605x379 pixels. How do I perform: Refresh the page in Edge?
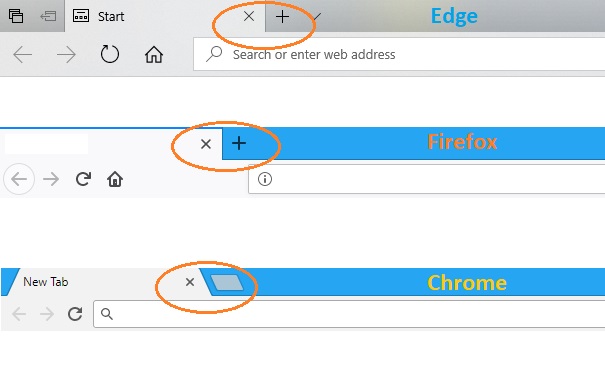pyautogui.click(x=110, y=54)
